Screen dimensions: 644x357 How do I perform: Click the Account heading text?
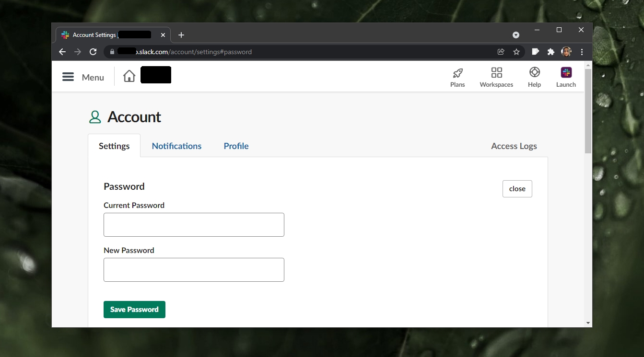(x=134, y=117)
